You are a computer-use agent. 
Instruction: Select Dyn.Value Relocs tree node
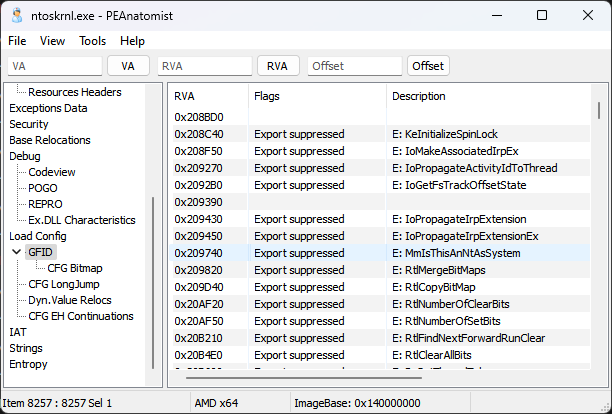point(72,300)
